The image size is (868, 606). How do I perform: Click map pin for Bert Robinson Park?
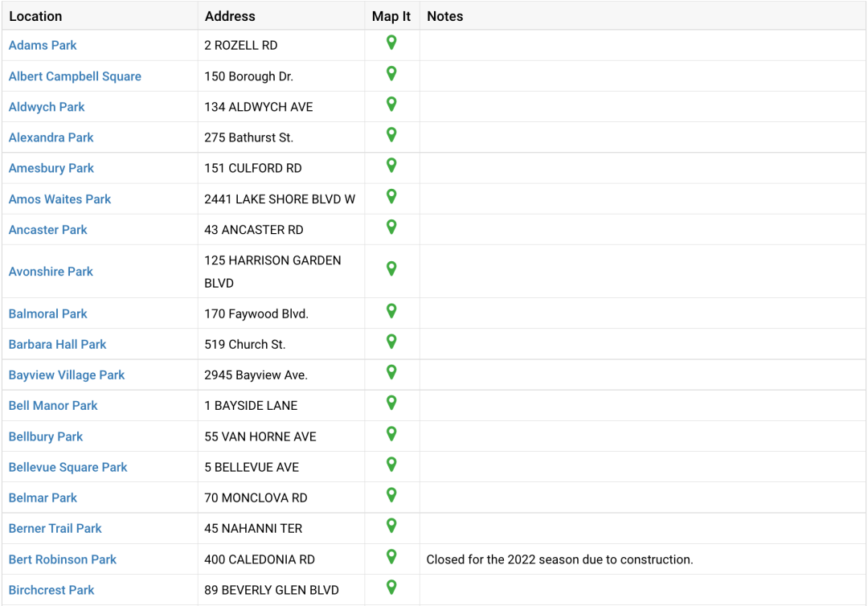[x=391, y=557]
